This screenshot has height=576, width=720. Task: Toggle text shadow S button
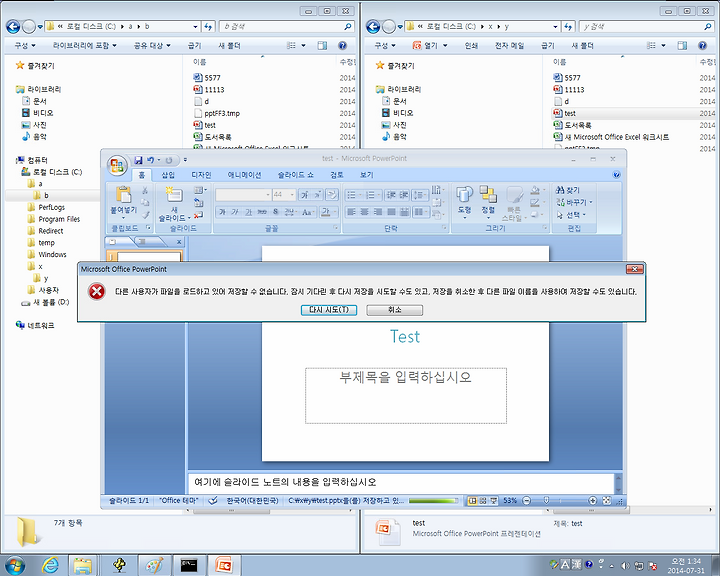click(x=276, y=212)
